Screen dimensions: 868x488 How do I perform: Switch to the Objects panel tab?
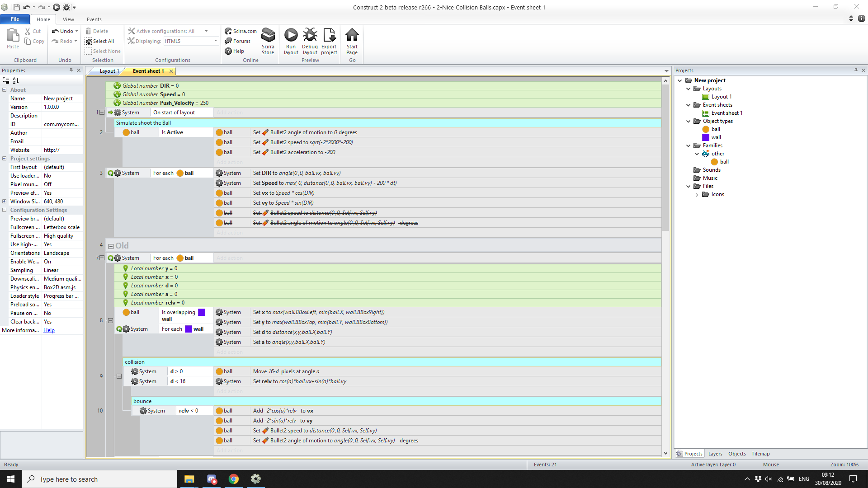[x=737, y=454]
